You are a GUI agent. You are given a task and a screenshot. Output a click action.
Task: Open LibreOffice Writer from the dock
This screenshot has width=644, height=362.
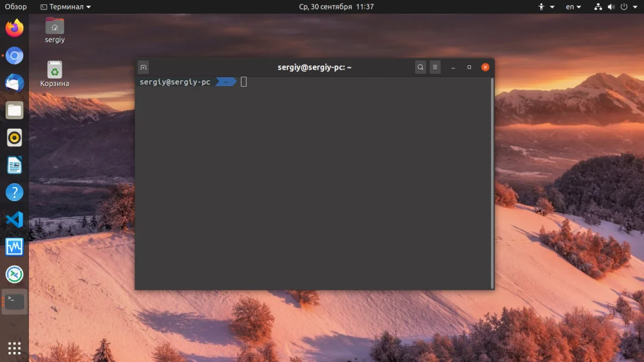coord(14,165)
